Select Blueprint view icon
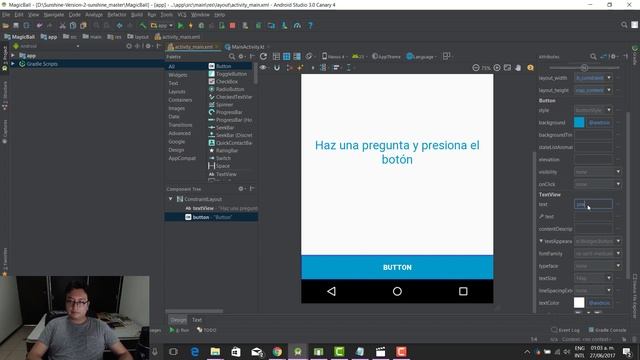Image resolution: width=640 pixels, height=360 pixels. tap(287, 56)
